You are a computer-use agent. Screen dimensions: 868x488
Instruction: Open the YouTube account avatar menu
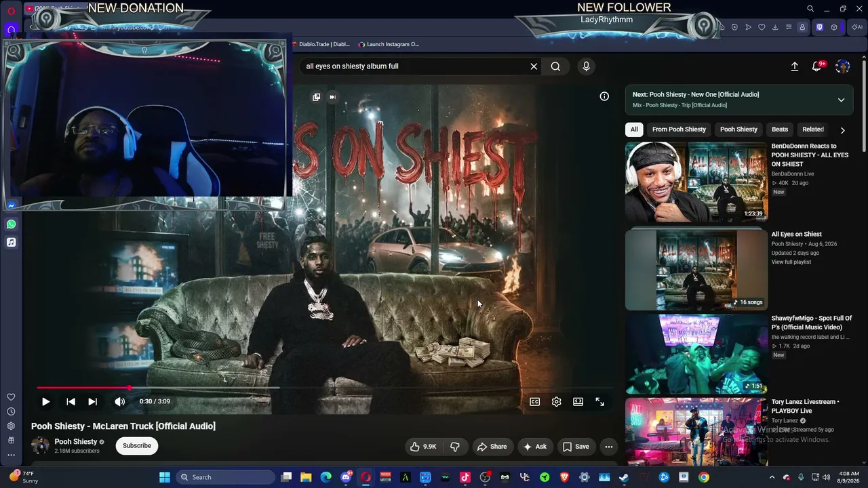[x=843, y=66]
